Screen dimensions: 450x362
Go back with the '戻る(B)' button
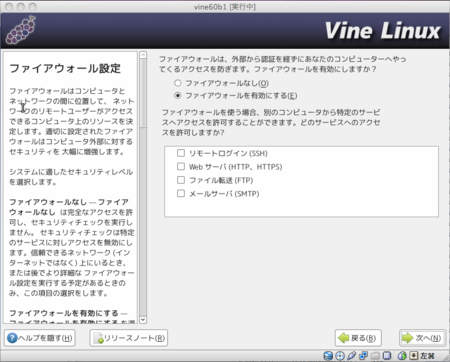coord(358,338)
